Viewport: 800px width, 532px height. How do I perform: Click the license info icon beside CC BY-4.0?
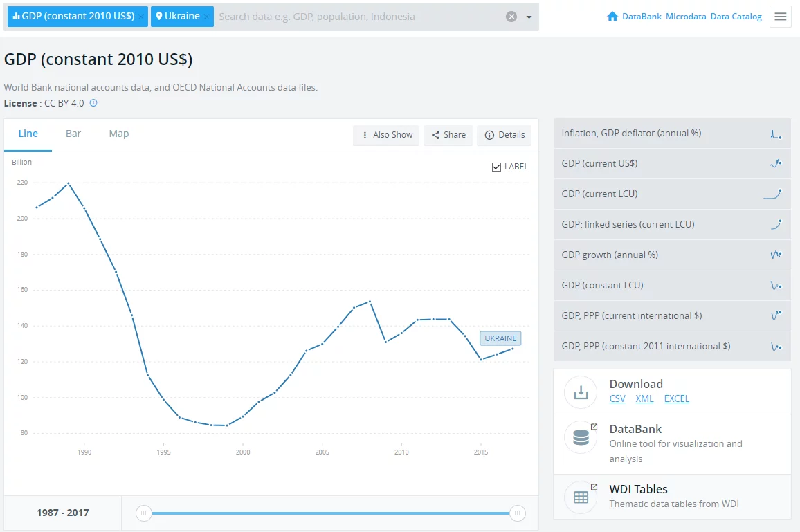pos(93,103)
